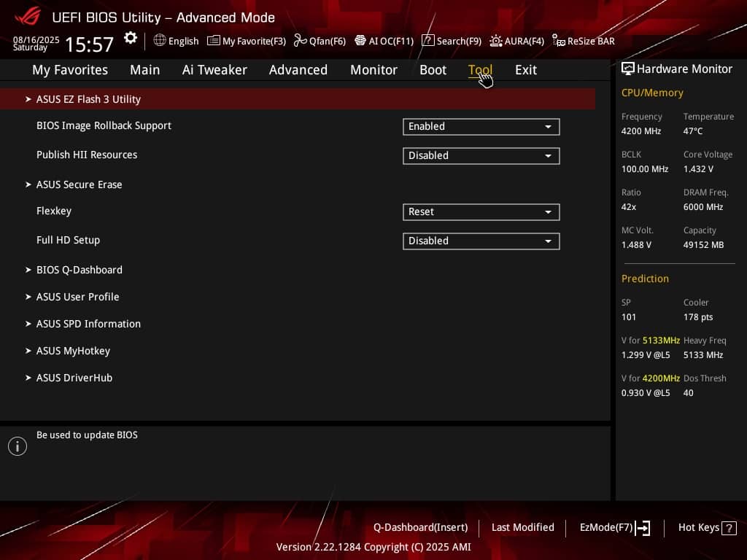Screen dimensions: 747x560
Task: Click the Full HD Setup label
Action: point(68,240)
